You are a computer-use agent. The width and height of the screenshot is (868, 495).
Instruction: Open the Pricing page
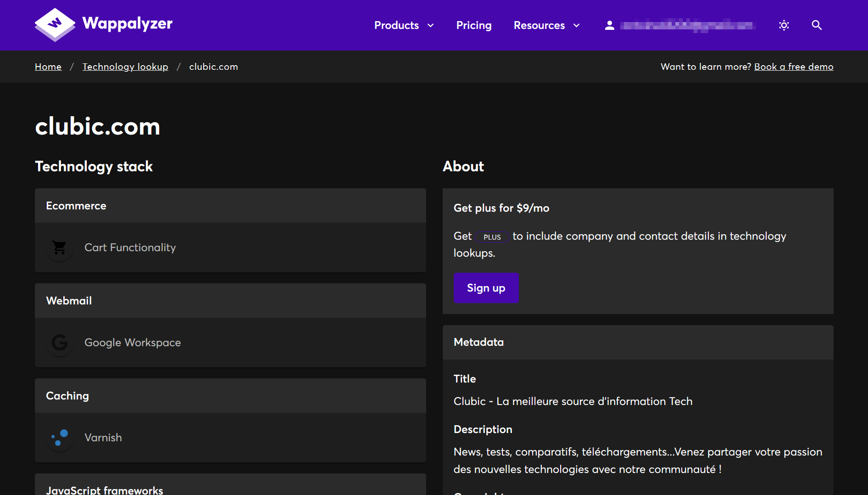tap(474, 25)
